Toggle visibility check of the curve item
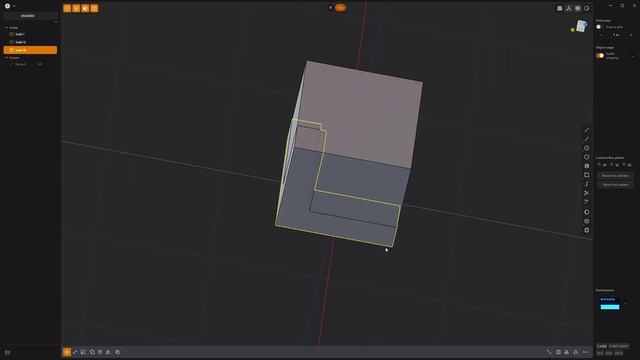 (39, 64)
